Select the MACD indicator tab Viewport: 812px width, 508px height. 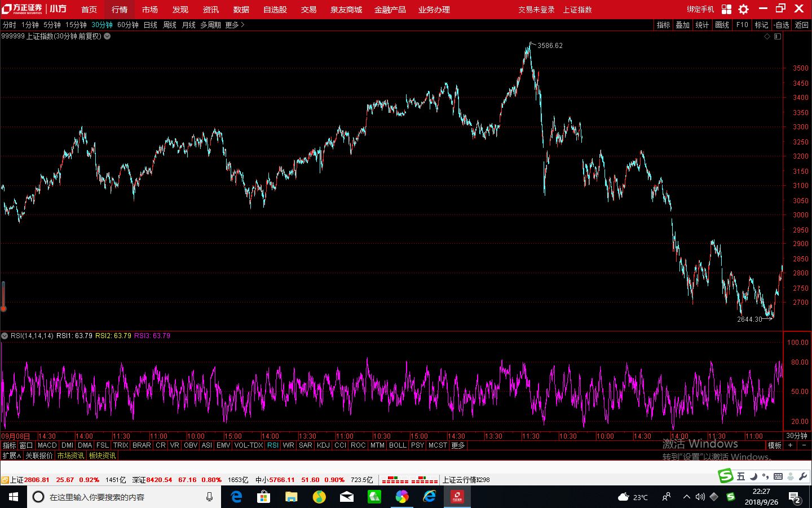[47, 445]
